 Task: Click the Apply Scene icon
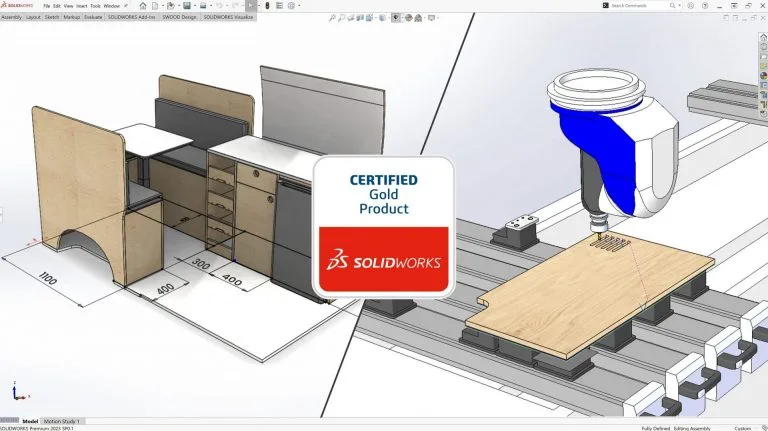[418, 18]
